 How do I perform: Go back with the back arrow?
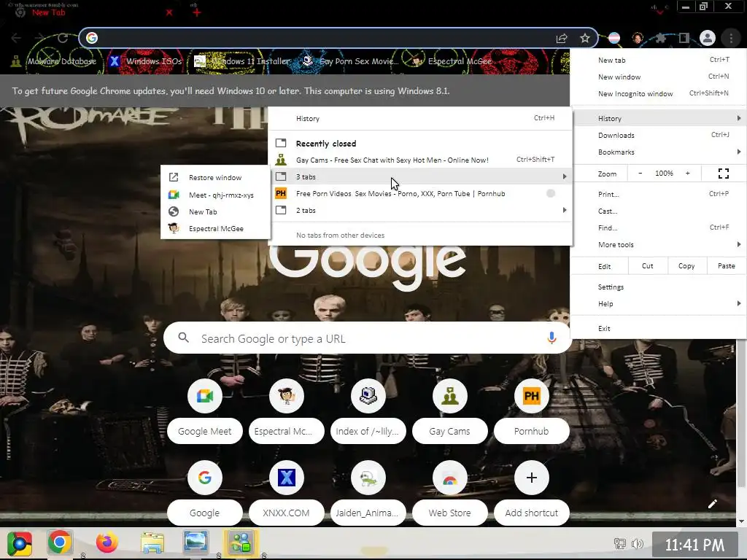pos(16,38)
